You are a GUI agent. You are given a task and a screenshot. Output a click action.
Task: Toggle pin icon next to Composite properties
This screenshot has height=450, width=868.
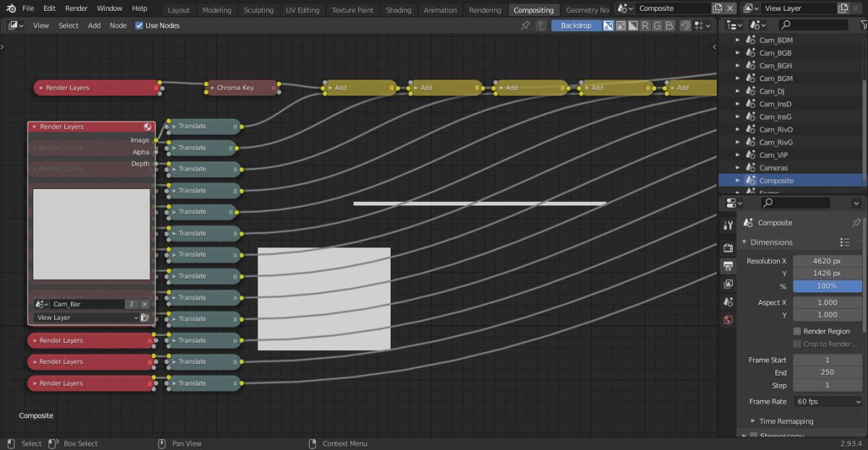click(856, 223)
